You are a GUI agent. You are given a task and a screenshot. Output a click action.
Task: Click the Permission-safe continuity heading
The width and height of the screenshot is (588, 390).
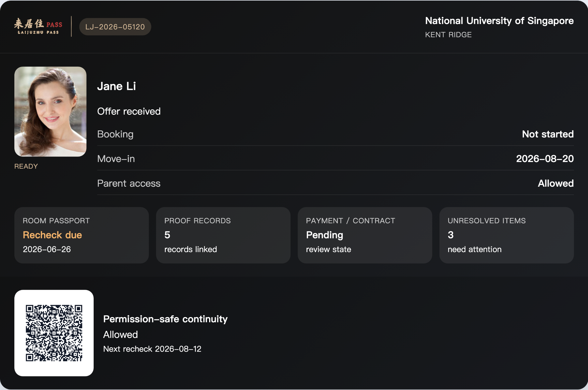[165, 319]
